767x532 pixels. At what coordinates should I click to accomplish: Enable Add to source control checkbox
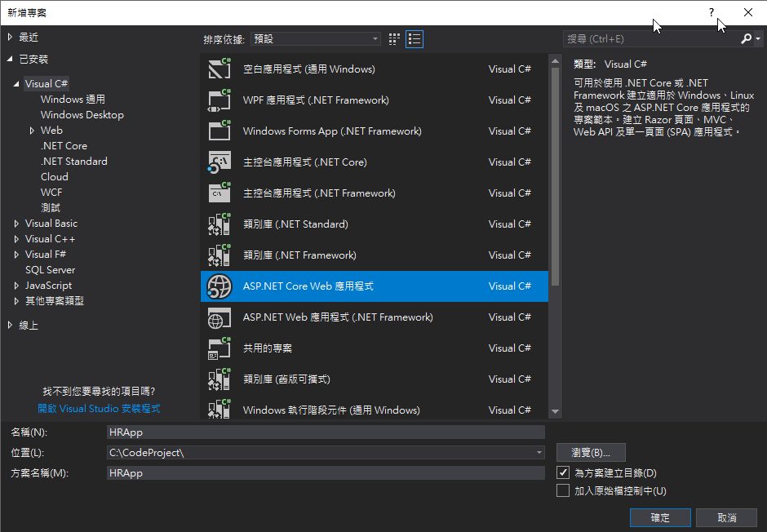(x=563, y=490)
